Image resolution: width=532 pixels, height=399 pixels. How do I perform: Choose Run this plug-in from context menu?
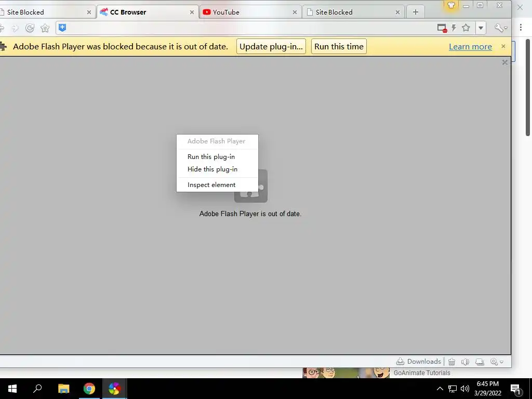tap(218, 157)
